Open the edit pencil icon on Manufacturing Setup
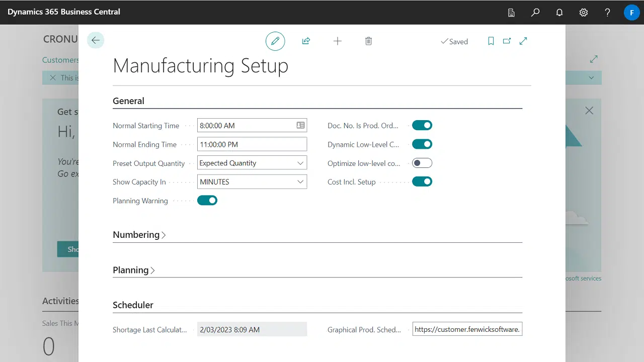 [x=275, y=41]
